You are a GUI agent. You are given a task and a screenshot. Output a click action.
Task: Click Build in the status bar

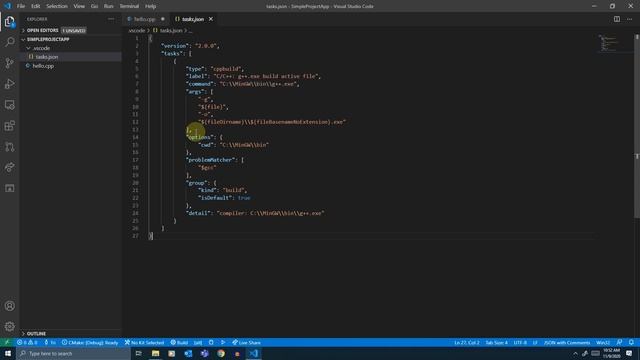click(x=179, y=342)
